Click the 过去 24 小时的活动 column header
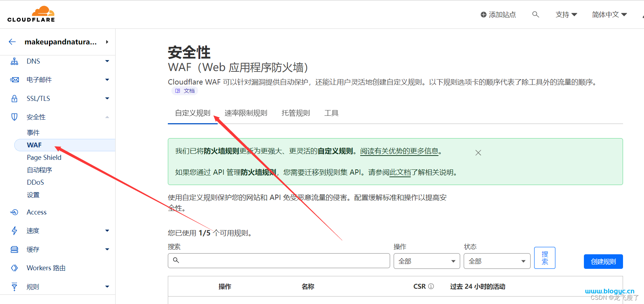This screenshot has height=304, width=644. coord(478,286)
